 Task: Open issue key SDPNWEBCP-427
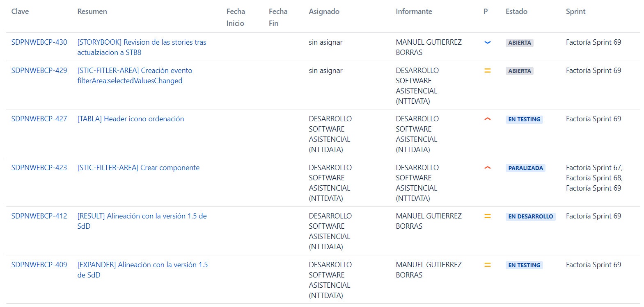39,119
